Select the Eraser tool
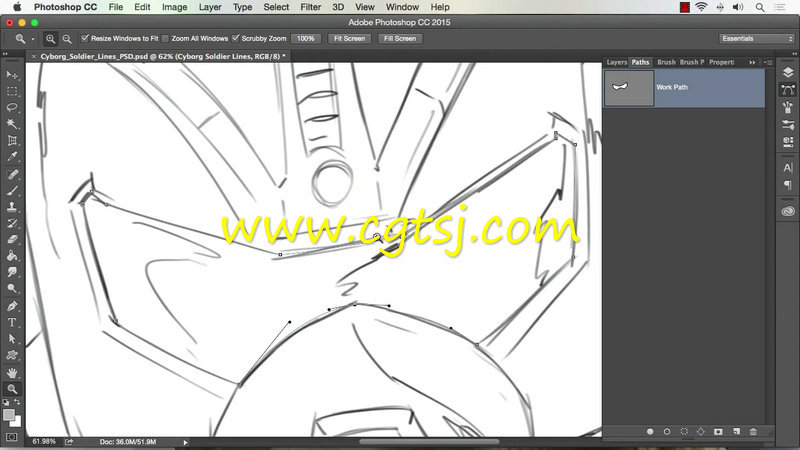Screen dimensions: 800x450 click(x=12, y=239)
